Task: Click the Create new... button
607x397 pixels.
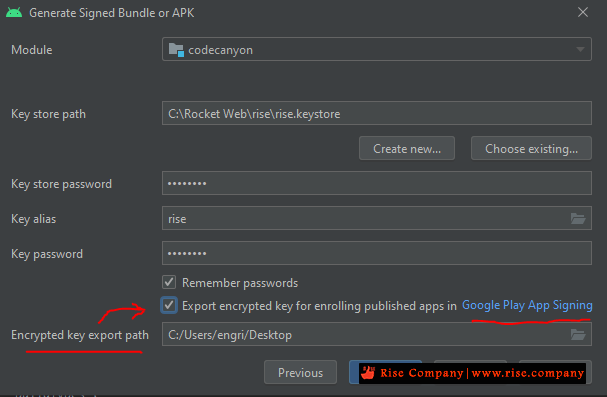Action: coord(407,149)
